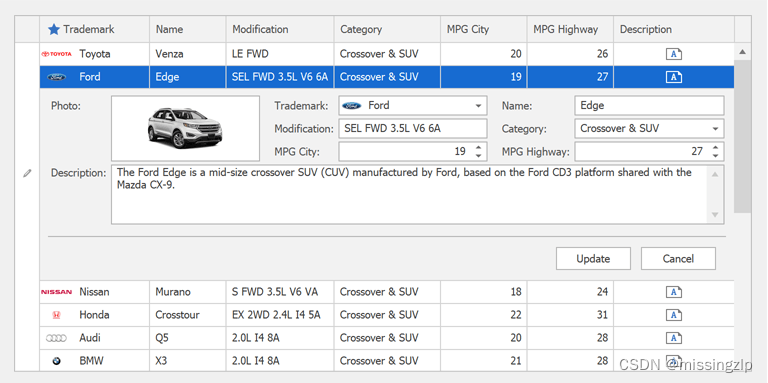Click MPG City value 18 in Murano row
Viewport: 768px width, 383px height.
[x=484, y=292]
